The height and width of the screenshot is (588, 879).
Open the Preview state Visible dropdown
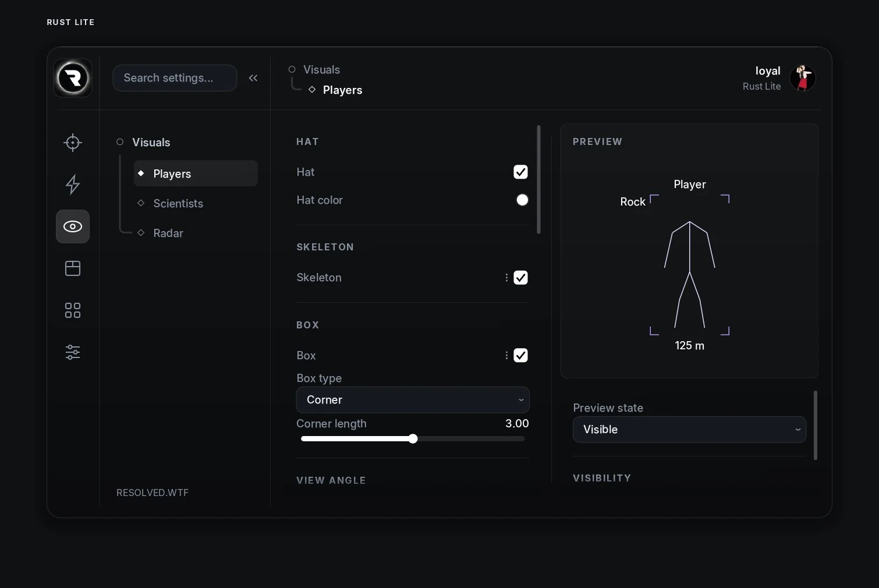pos(689,430)
